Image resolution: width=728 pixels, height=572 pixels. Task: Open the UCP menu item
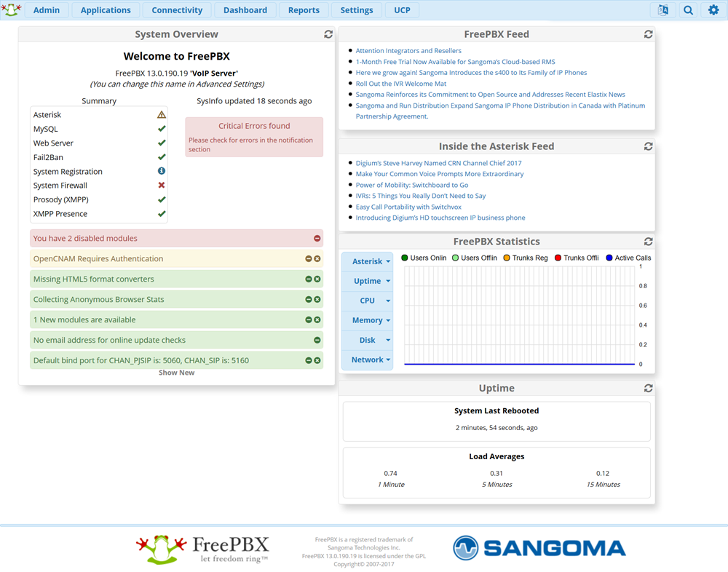pos(402,9)
